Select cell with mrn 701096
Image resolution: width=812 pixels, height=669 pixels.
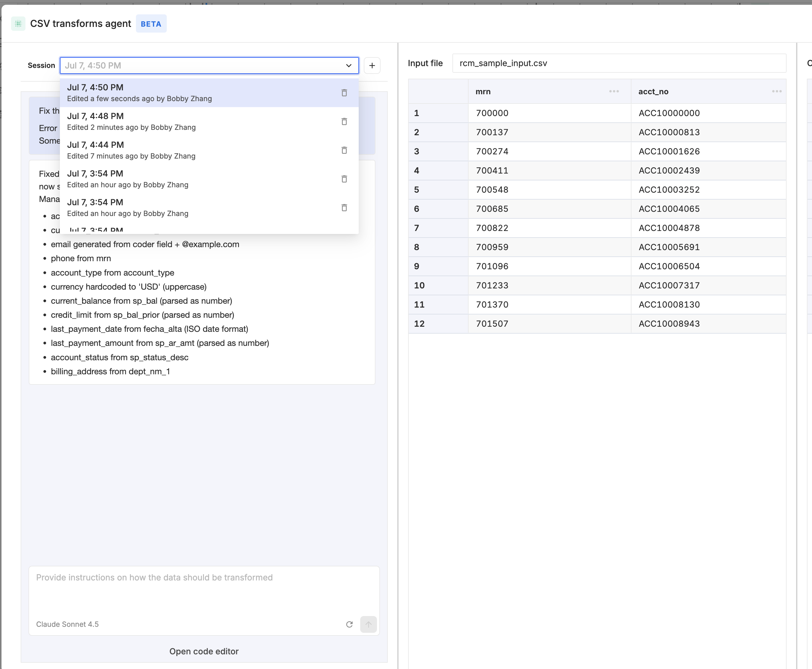point(549,266)
